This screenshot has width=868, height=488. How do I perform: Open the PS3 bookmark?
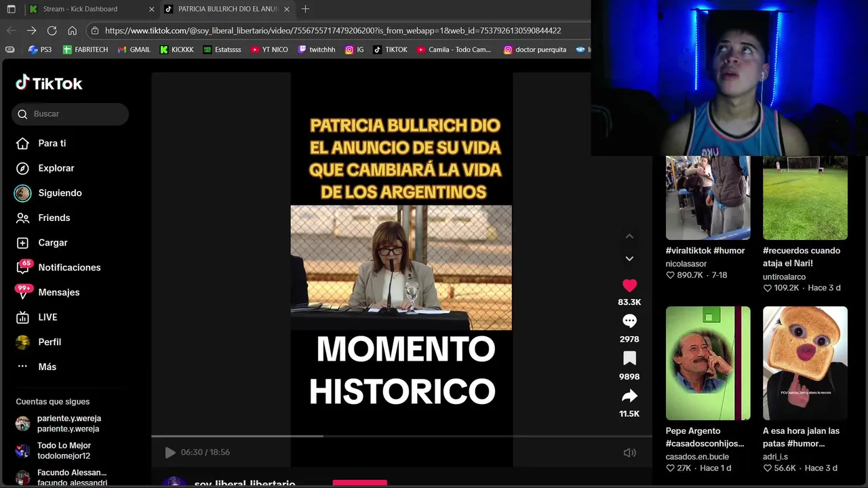(x=40, y=49)
